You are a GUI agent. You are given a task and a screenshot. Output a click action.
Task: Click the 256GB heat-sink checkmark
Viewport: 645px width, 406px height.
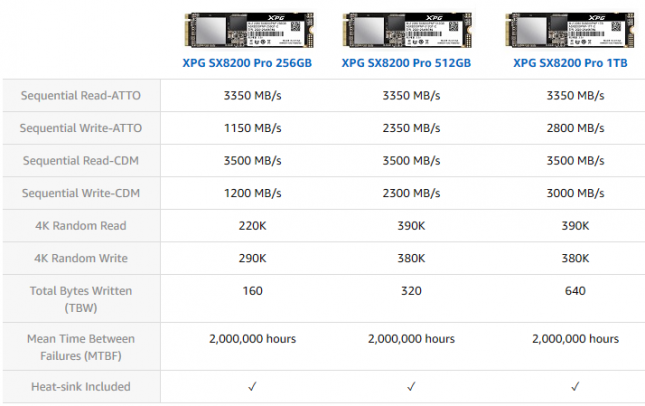[252, 387]
